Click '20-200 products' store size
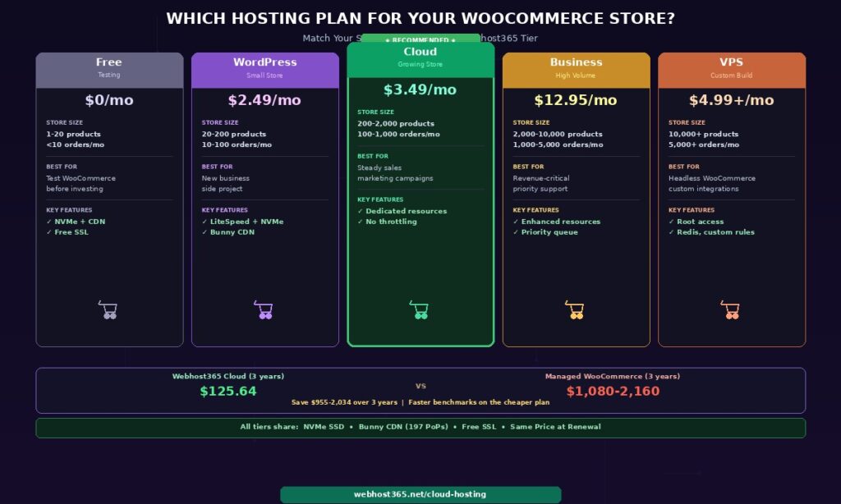The width and height of the screenshot is (841, 504). click(x=234, y=134)
